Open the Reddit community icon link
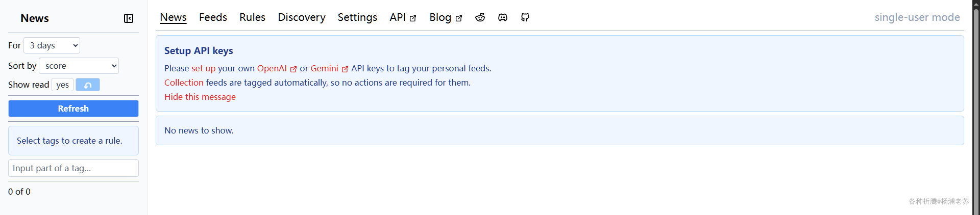980x215 pixels. (x=480, y=17)
